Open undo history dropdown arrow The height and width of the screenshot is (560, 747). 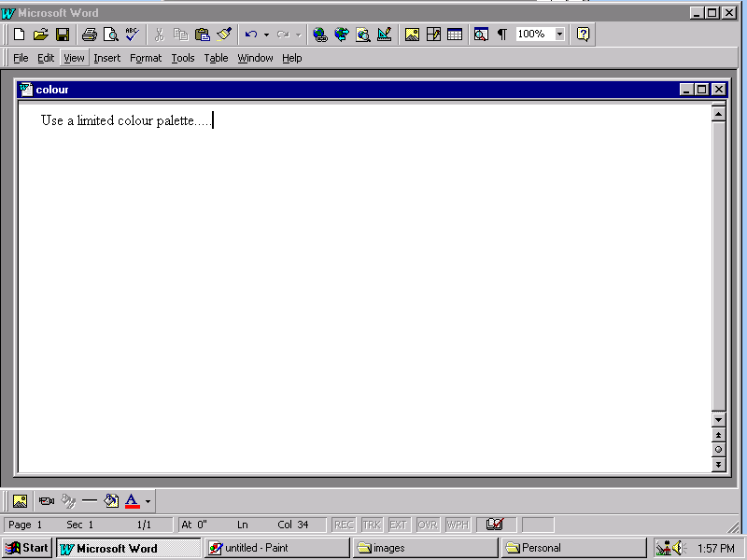tap(266, 35)
